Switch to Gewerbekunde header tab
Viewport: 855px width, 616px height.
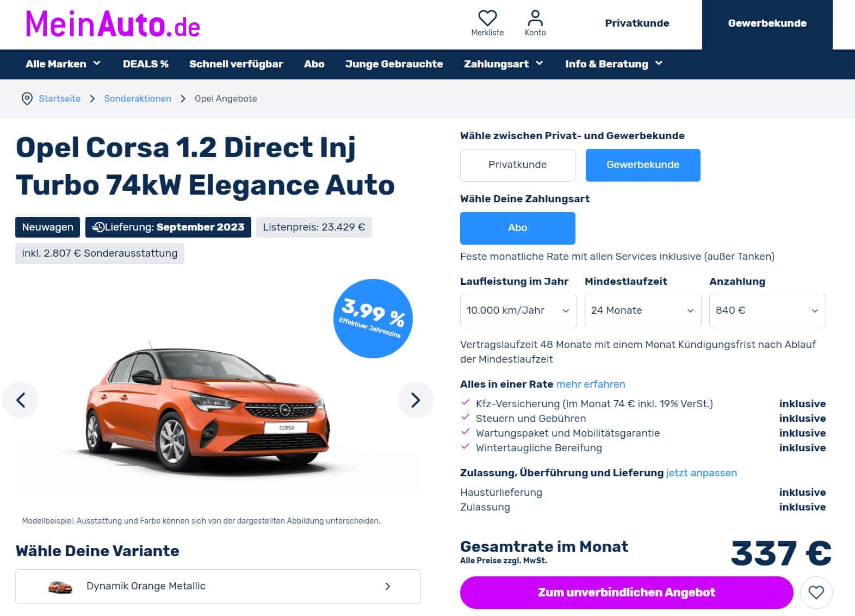click(x=767, y=23)
